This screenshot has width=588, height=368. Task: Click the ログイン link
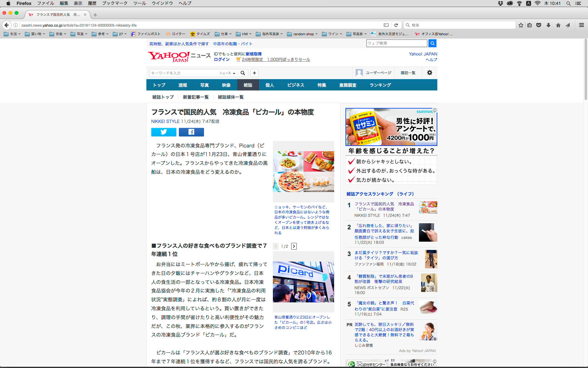coord(221,59)
